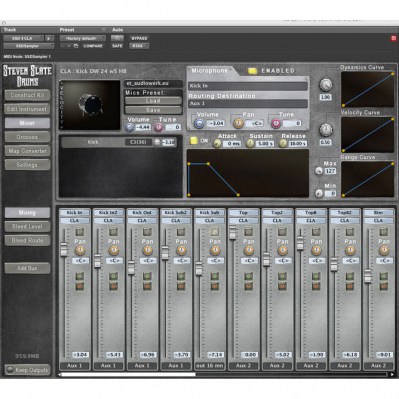Click the Mics Preset Load button
The height and width of the screenshot is (399, 399).
coord(153,101)
